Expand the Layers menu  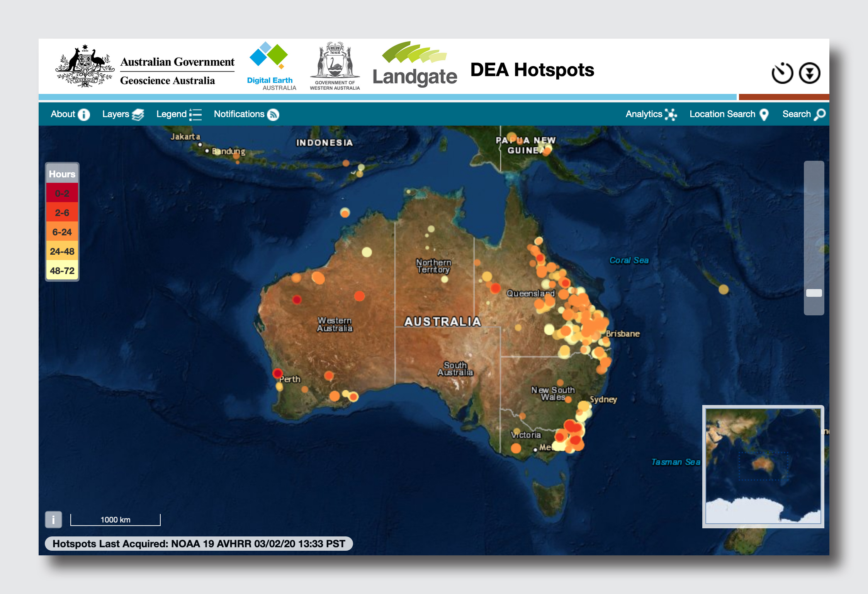point(116,114)
